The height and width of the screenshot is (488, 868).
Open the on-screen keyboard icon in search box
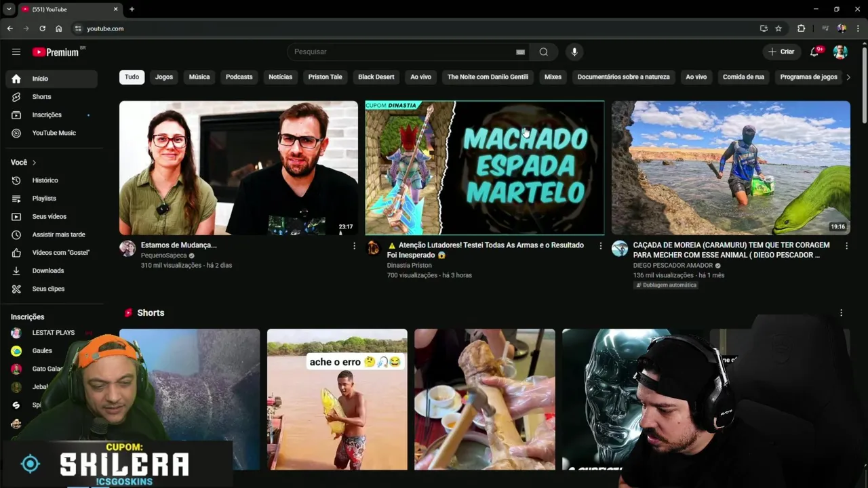(x=520, y=52)
